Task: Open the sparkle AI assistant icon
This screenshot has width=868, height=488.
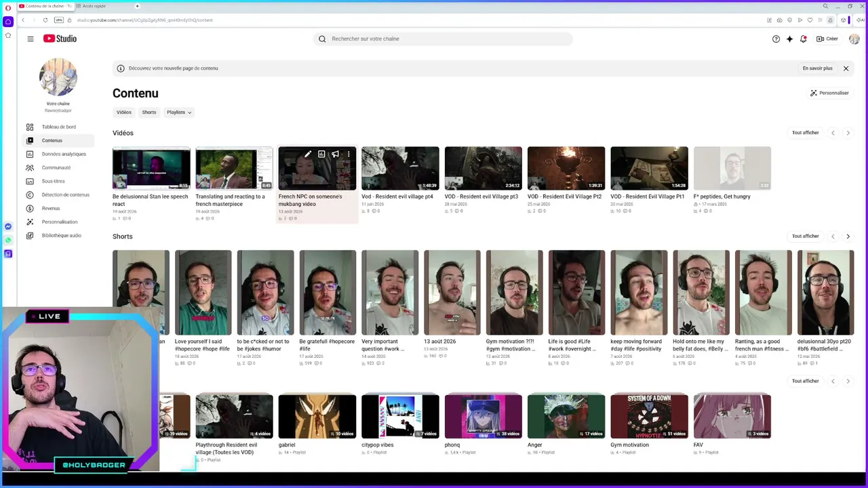Action: click(x=789, y=39)
